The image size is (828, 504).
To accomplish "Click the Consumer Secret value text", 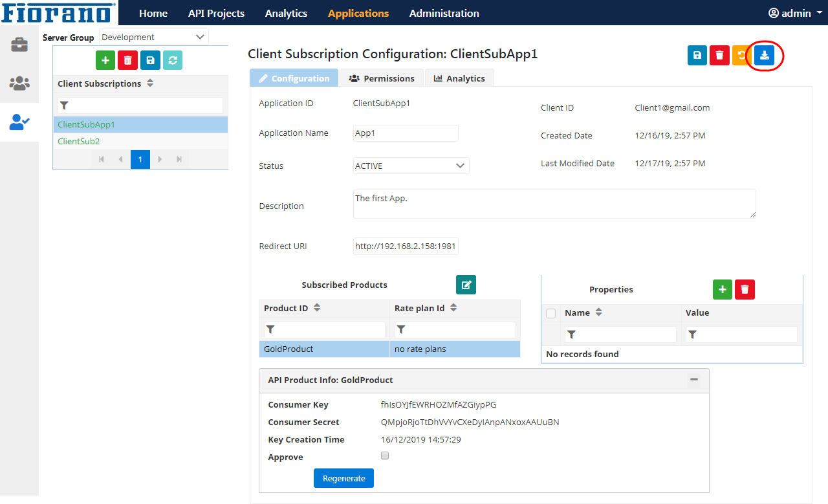I will (470, 422).
